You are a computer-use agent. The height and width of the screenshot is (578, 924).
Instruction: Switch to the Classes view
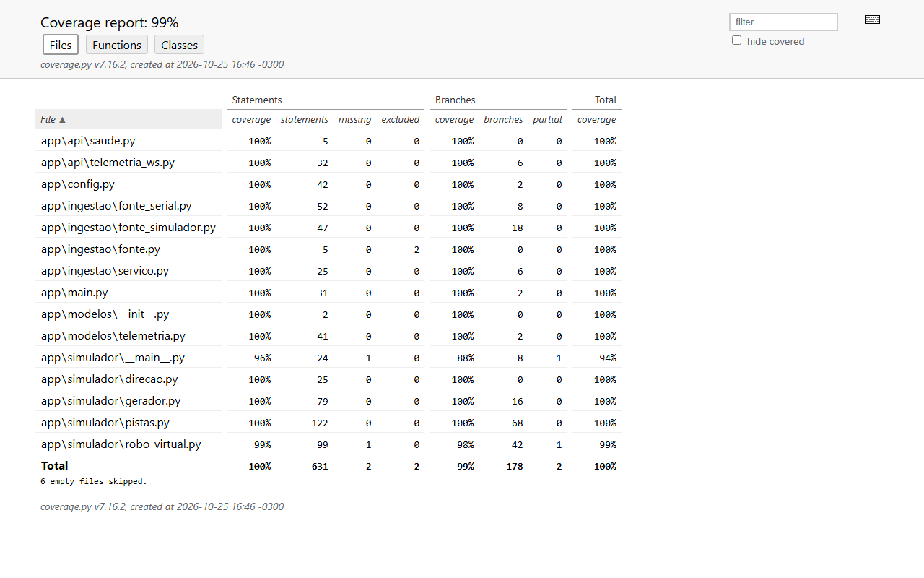179,45
